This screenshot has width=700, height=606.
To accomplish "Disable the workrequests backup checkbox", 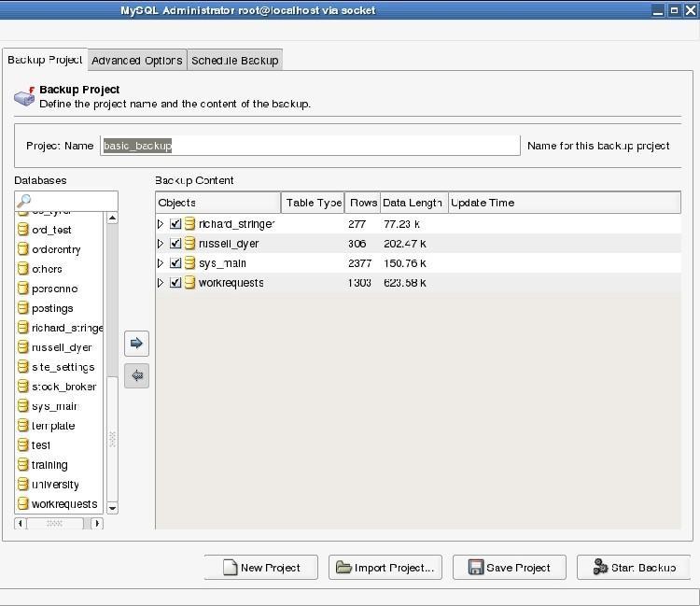I will click(175, 283).
